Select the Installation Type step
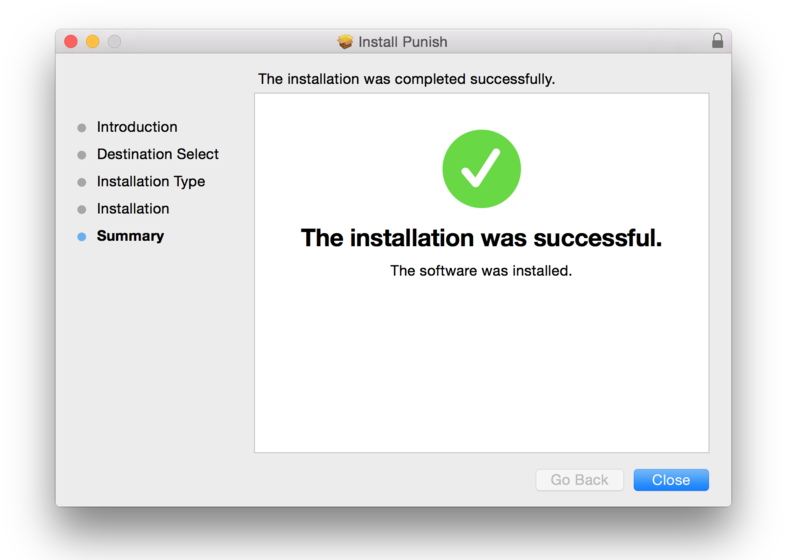Image resolution: width=800 pixels, height=560 pixels. (151, 181)
